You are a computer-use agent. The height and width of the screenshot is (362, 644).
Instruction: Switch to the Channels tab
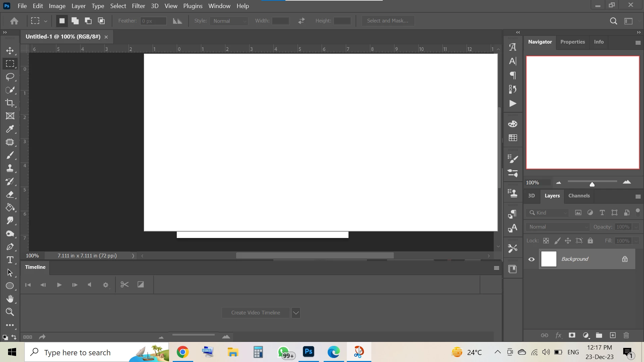pos(579,196)
